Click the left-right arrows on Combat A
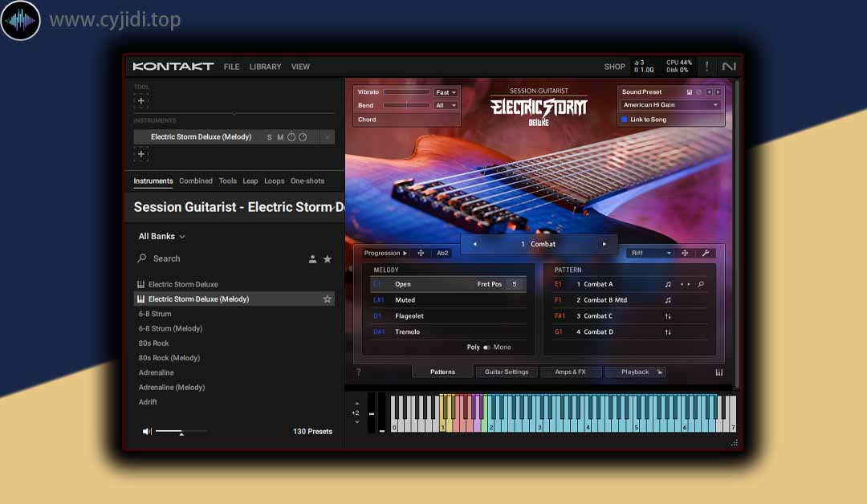 click(685, 284)
